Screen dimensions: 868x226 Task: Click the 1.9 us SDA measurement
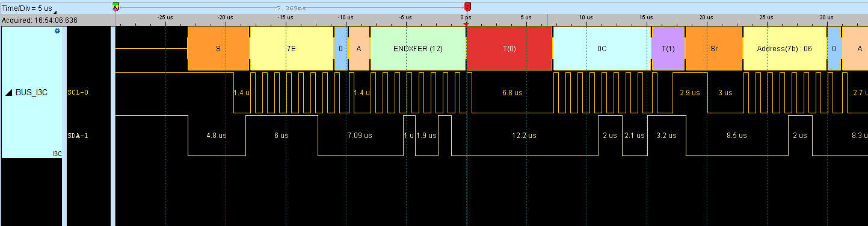click(426, 136)
